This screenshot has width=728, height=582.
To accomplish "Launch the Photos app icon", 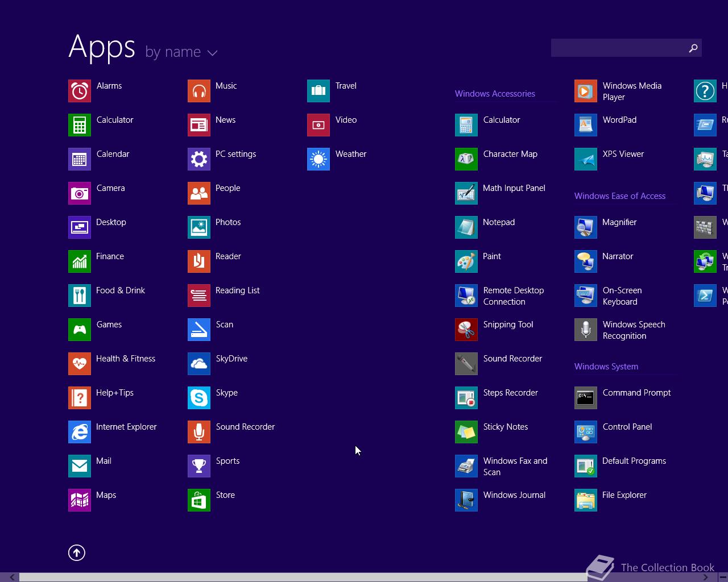I will (199, 227).
